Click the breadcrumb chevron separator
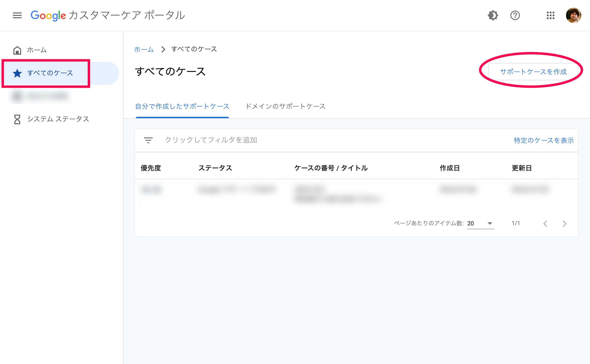 [x=163, y=49]
